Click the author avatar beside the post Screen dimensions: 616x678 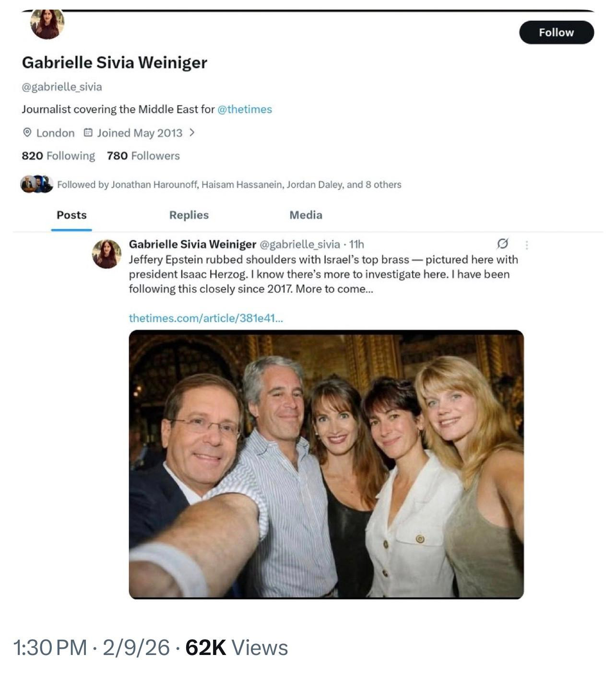click(107, 254)
